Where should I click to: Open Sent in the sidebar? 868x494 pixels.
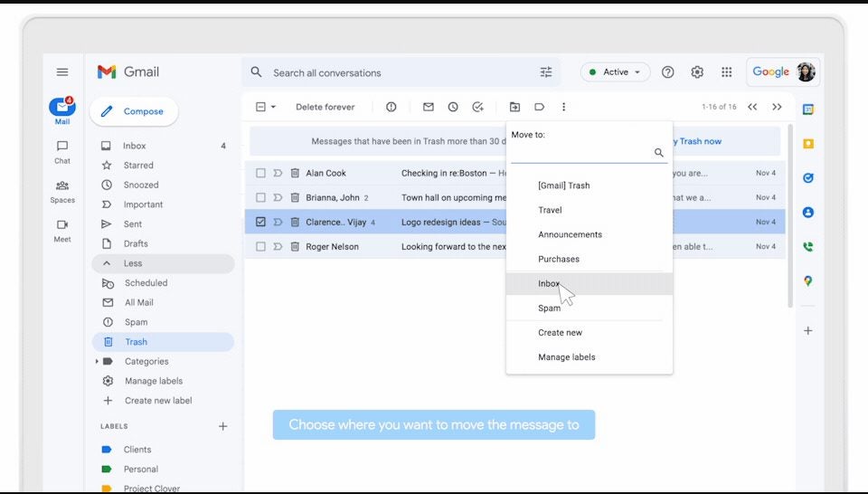(x=164, y=223)
